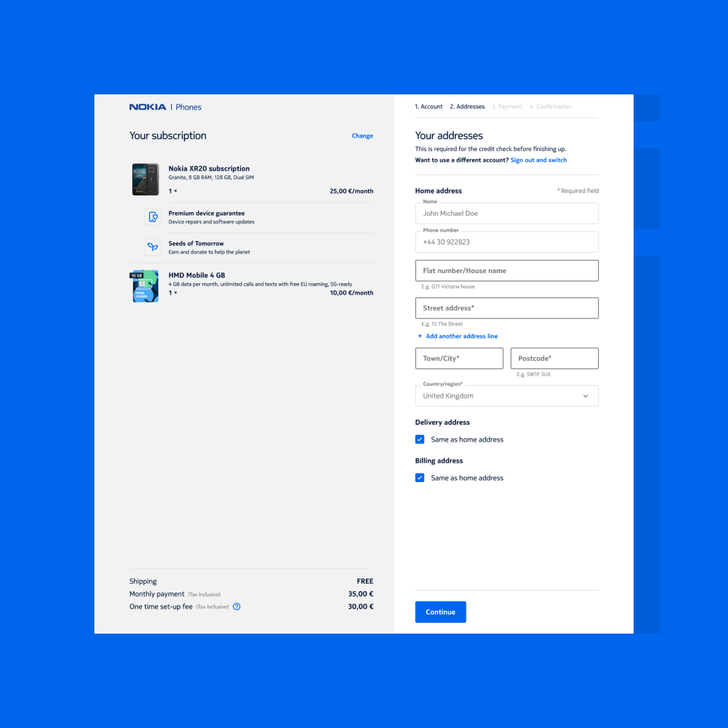Click Change subscription link
This screenshot has height=728, width=728.
click(362, 135)
